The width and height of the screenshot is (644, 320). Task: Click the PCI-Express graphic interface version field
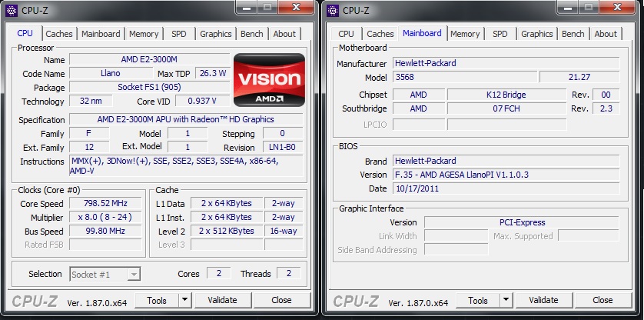click(522, 222)
